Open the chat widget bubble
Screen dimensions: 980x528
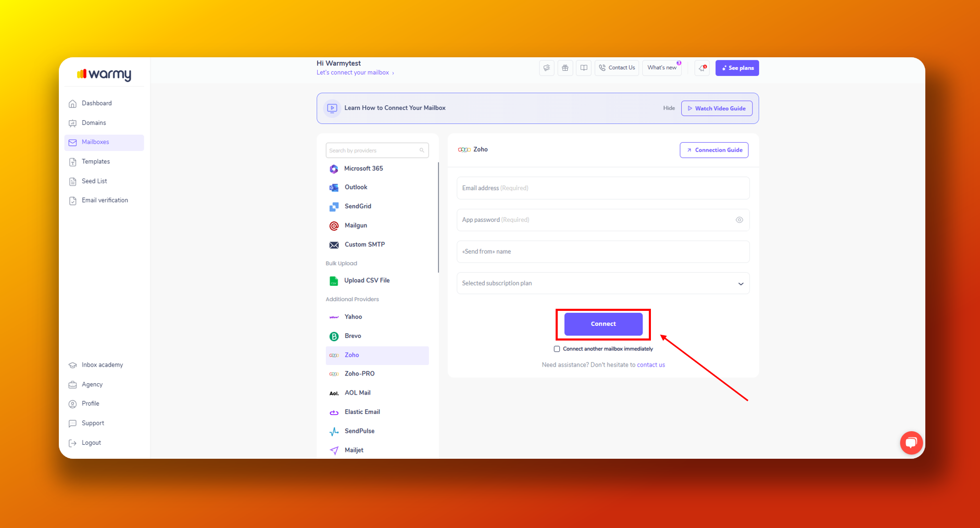911,443
